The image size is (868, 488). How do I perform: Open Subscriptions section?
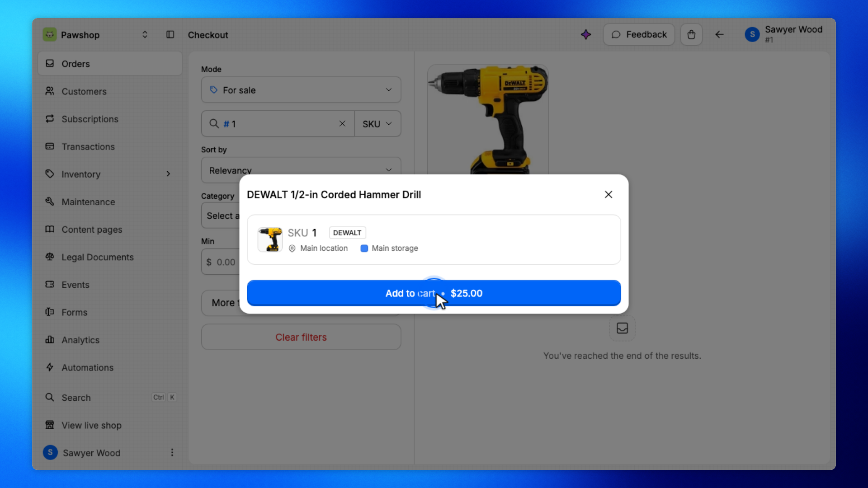[110, 119]
